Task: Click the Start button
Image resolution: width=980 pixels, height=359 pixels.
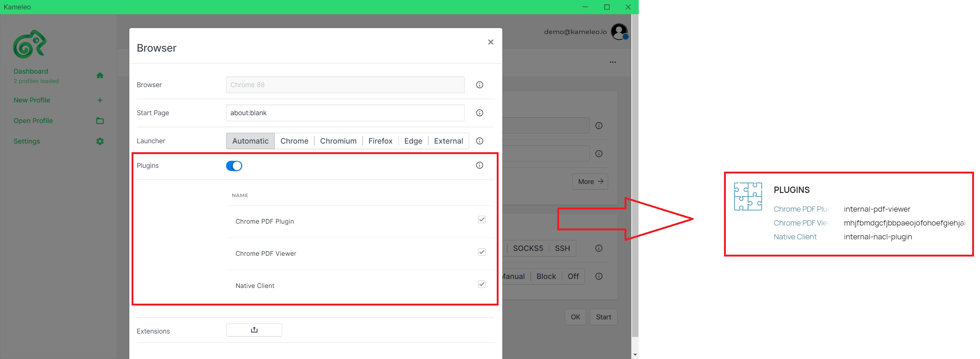Action: coord(603,317)
